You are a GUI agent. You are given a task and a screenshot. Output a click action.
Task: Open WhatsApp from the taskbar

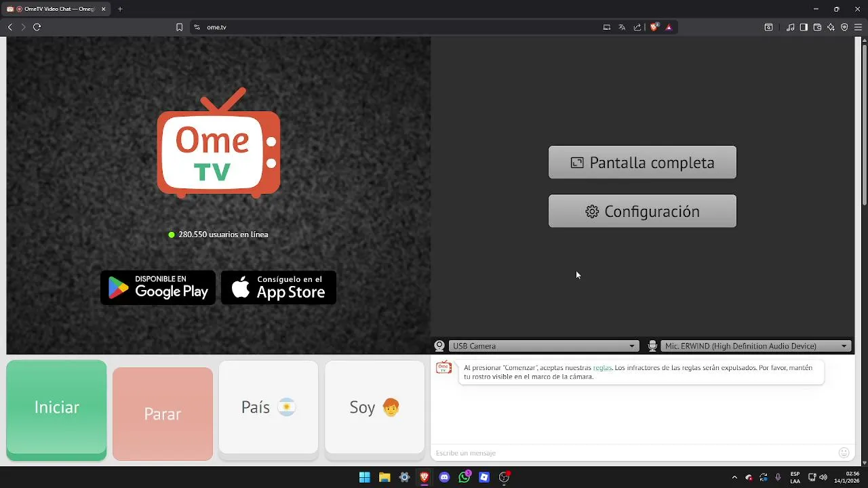pos(465,477)
